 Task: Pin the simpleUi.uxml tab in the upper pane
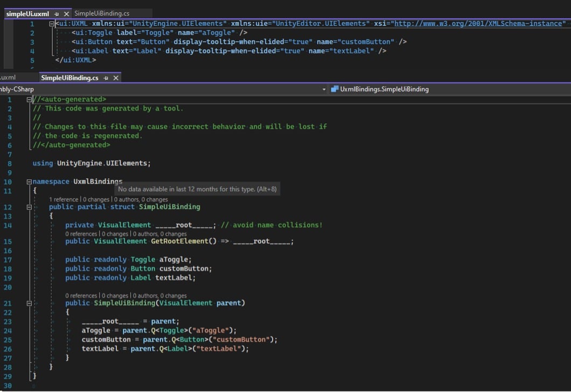coord(57,14)
